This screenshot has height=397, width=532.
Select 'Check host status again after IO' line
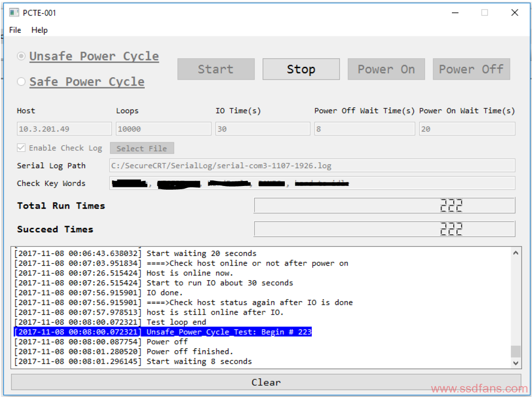click(x=183, y=302)
